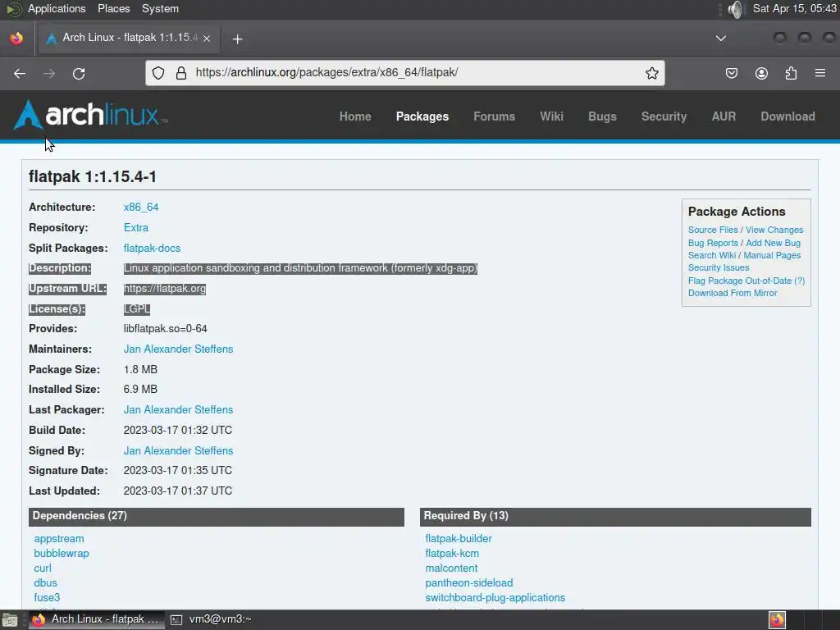The height and width of the screenshot is (630, 840).
Task: Open the Bugs nav item
Action: (602, 116)
